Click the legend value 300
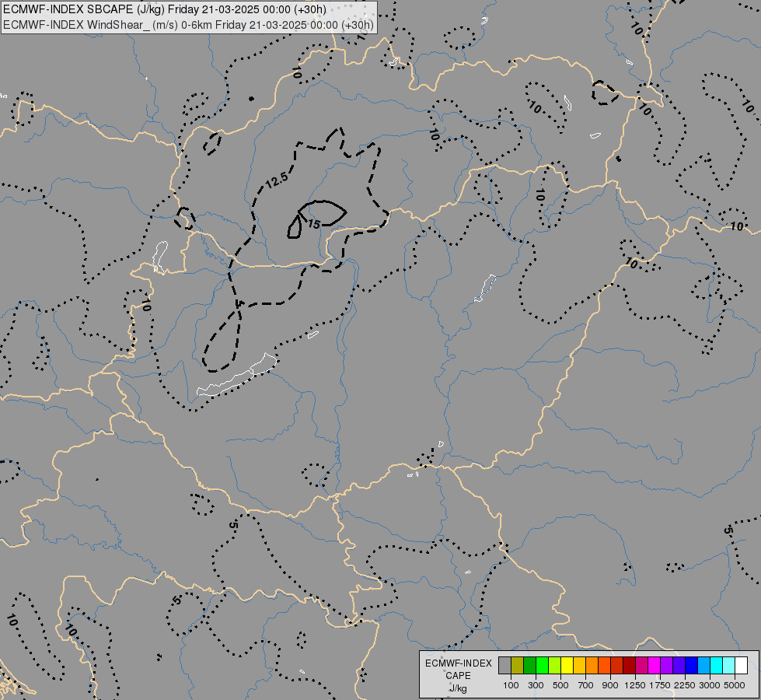This screenshot has height=700, width=761. pos(536,685)
